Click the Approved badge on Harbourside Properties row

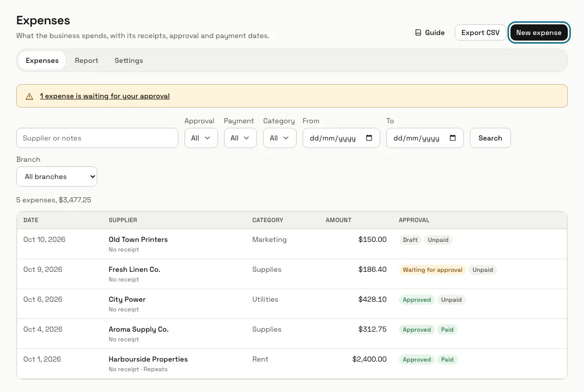[x=417, y=360]
